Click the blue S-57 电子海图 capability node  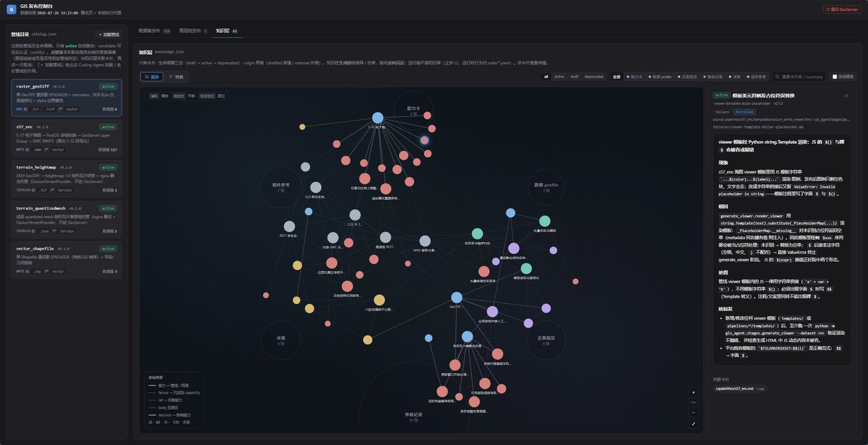pyautogui.click(x=378, y=118)
